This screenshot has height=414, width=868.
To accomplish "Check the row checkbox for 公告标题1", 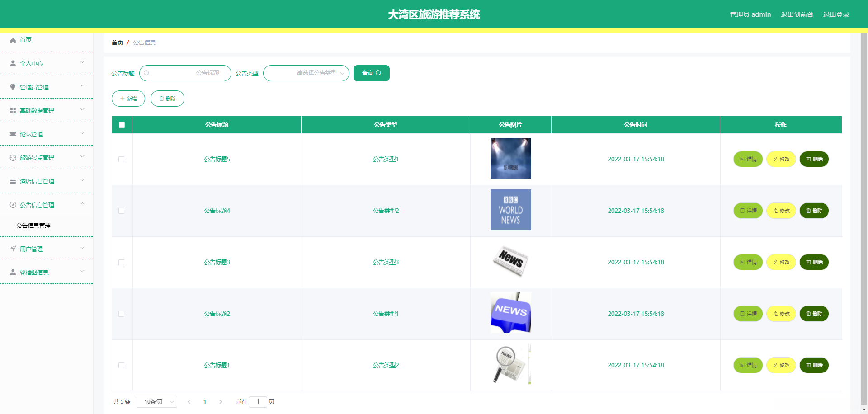I will coord(121,366).
